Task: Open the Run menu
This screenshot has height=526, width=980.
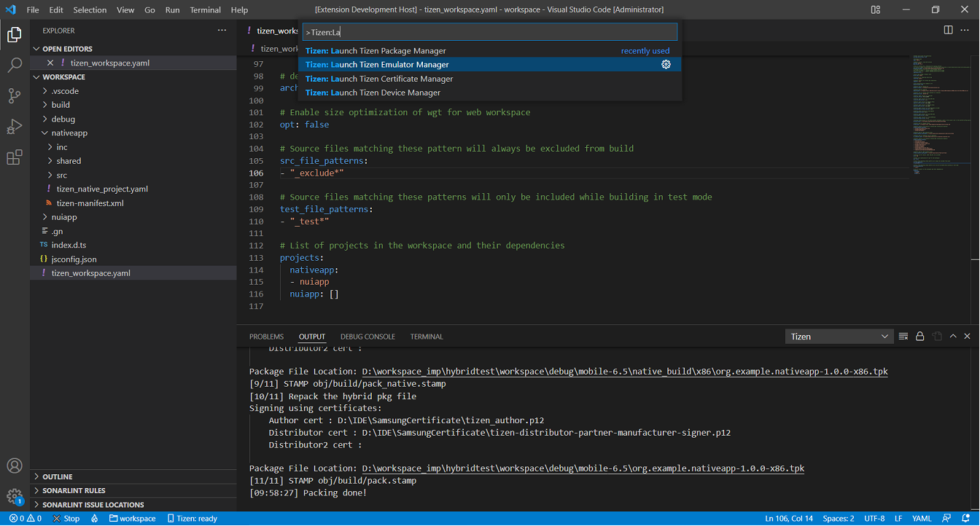Action: click(x=172, y=9)
